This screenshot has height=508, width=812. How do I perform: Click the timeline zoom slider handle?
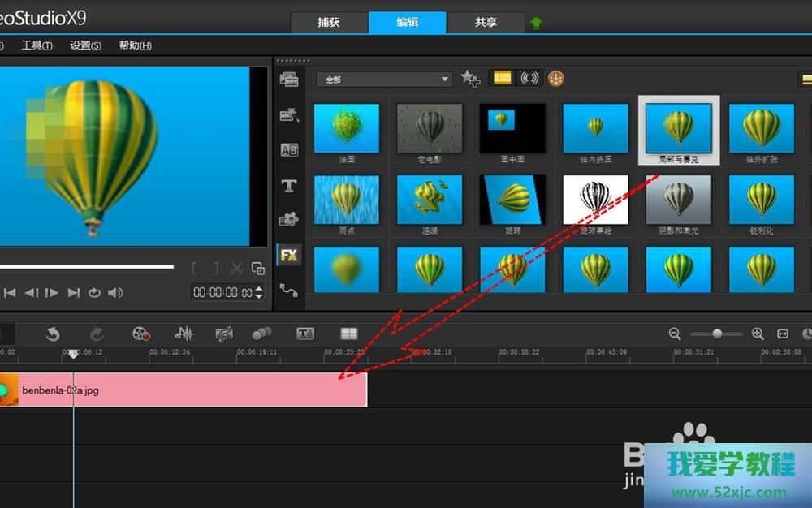point(717,334)
